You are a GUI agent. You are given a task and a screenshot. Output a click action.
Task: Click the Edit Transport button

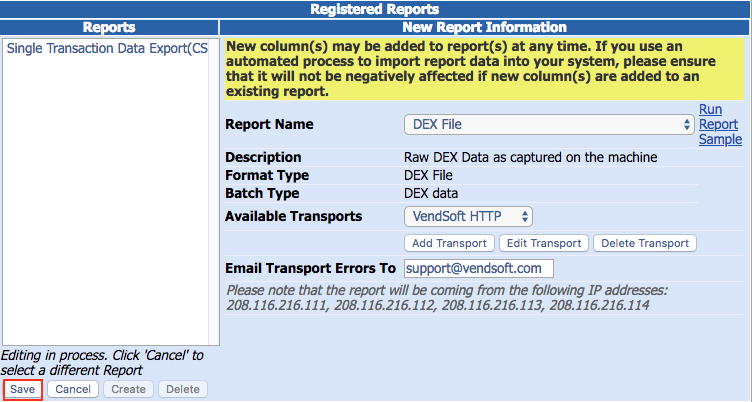tap(544, 243)
